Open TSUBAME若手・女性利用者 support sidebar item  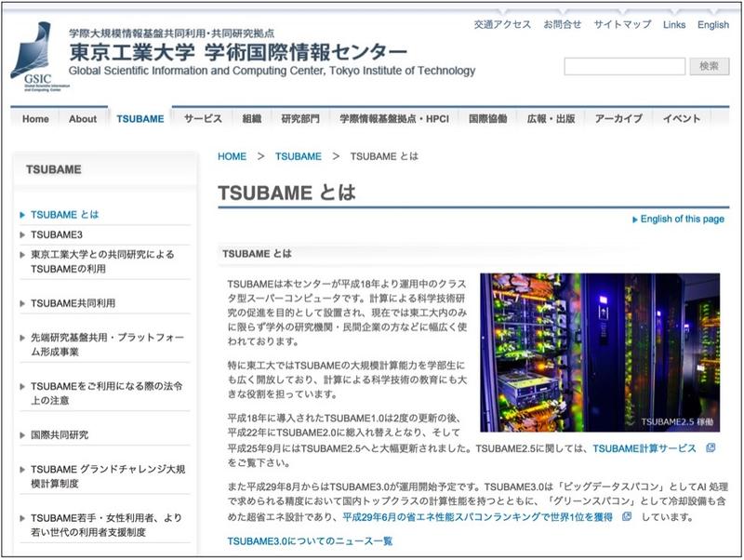click(x=106, y=526)
